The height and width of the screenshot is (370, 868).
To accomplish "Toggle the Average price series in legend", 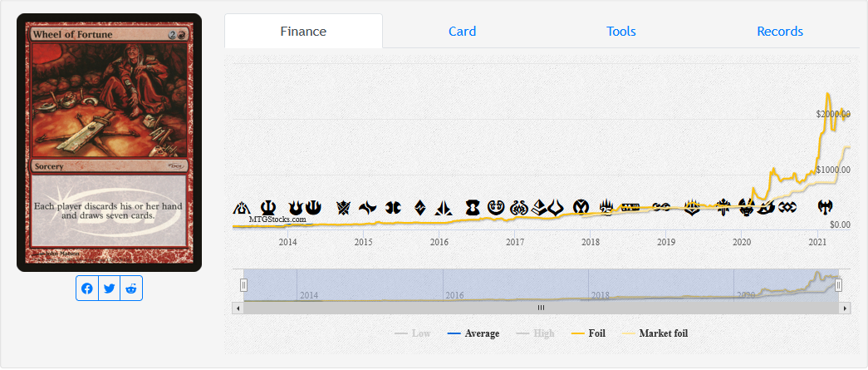I will [473, 333].
